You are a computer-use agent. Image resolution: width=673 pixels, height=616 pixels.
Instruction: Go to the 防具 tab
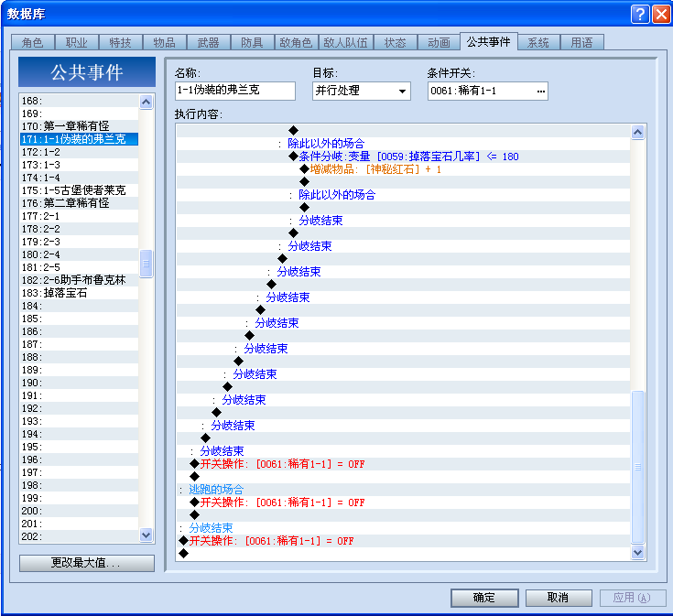click(252, 42)
